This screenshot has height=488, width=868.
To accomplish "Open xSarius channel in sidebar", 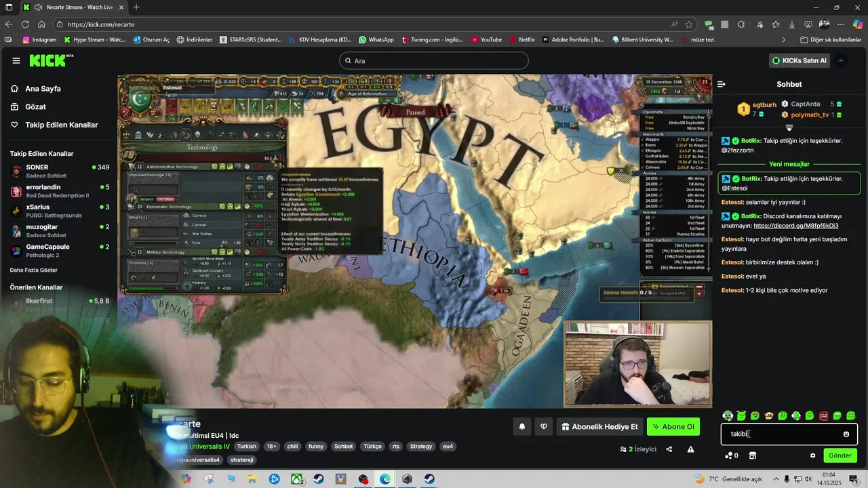I will 60,211.
